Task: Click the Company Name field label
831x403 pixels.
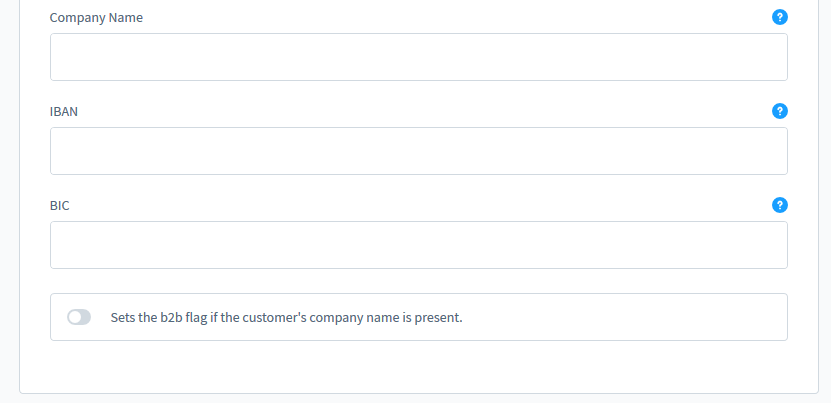Action: point(96,17)
